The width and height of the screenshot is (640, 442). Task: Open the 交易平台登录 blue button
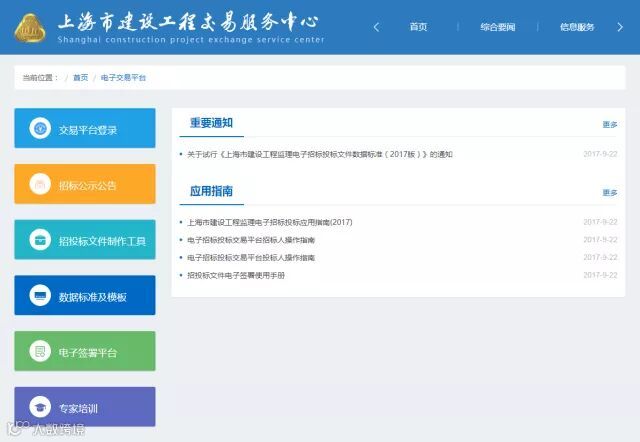tap(85, 128)
